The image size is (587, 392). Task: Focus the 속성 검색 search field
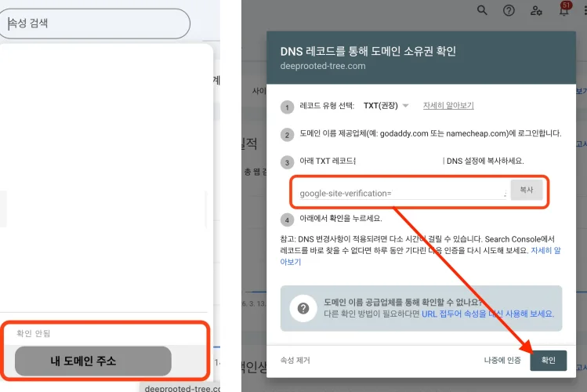point(94,24)
